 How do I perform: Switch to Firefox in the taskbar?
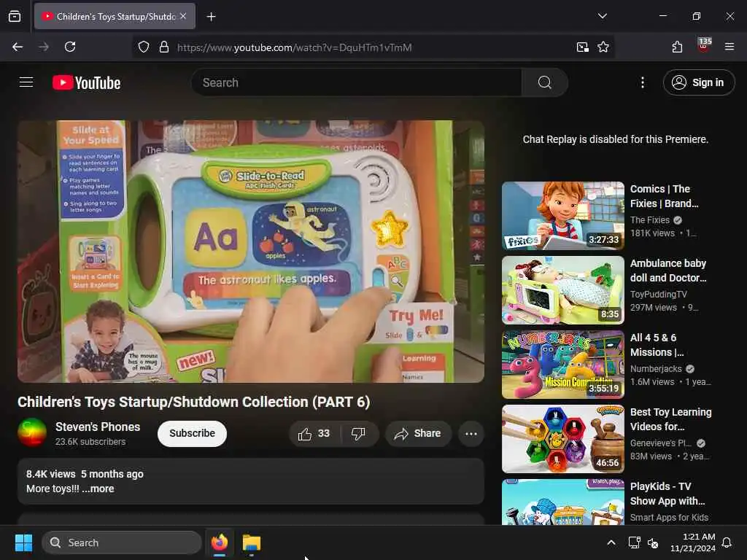[220, 542]
